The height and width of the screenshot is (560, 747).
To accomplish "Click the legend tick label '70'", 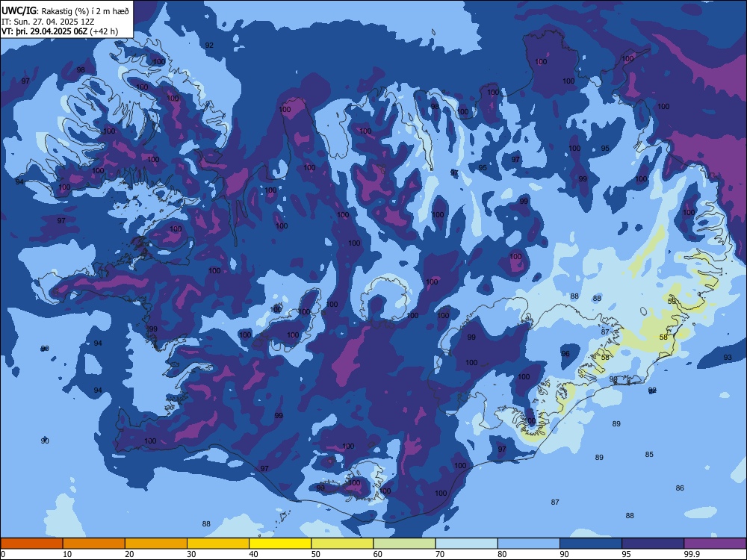I will tap(440, 554).
